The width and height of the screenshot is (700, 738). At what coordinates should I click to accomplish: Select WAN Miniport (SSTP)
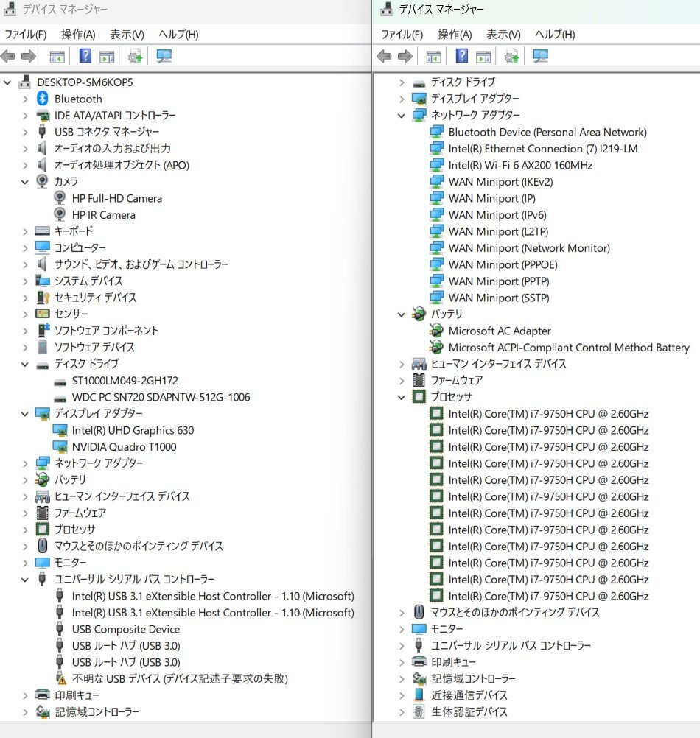click(499, 298)
